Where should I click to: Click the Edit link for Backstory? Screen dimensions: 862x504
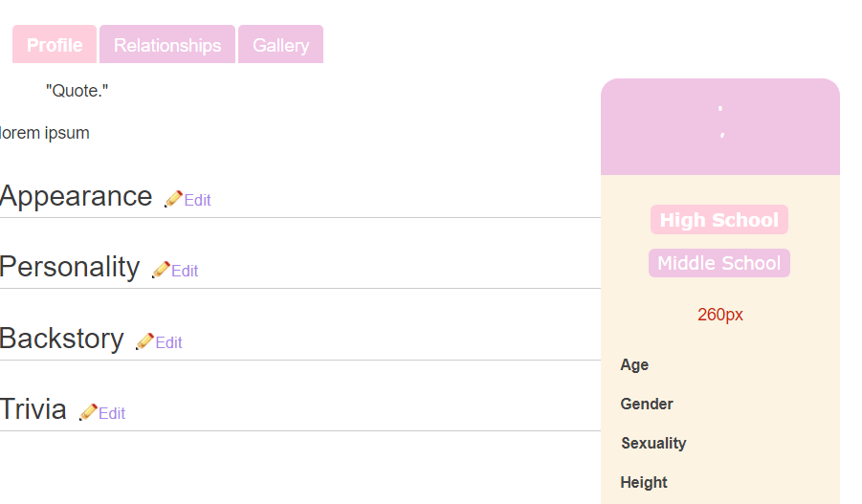point(169,342)
